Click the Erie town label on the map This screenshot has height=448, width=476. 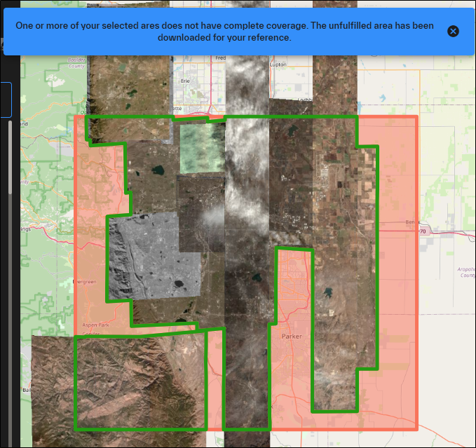184,81
